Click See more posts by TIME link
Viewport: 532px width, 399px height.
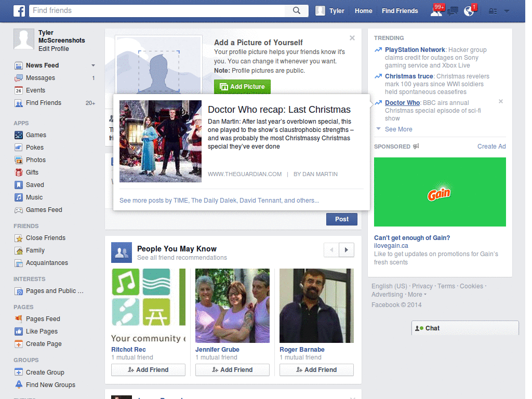click(x=219, y=201)
